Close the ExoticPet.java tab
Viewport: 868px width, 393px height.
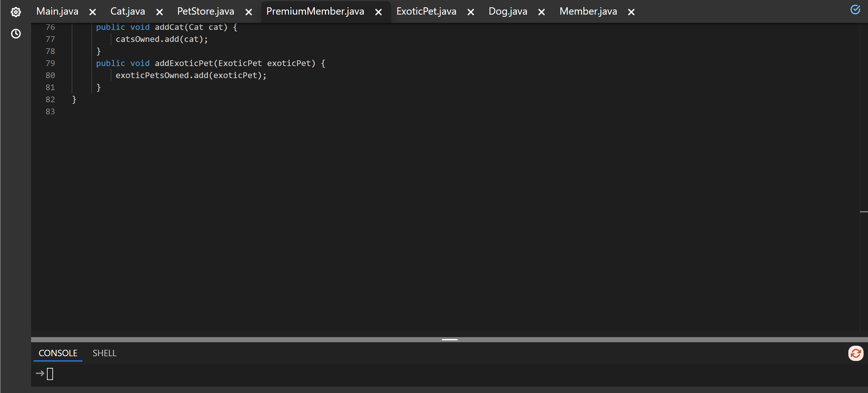tap(471, 12)
